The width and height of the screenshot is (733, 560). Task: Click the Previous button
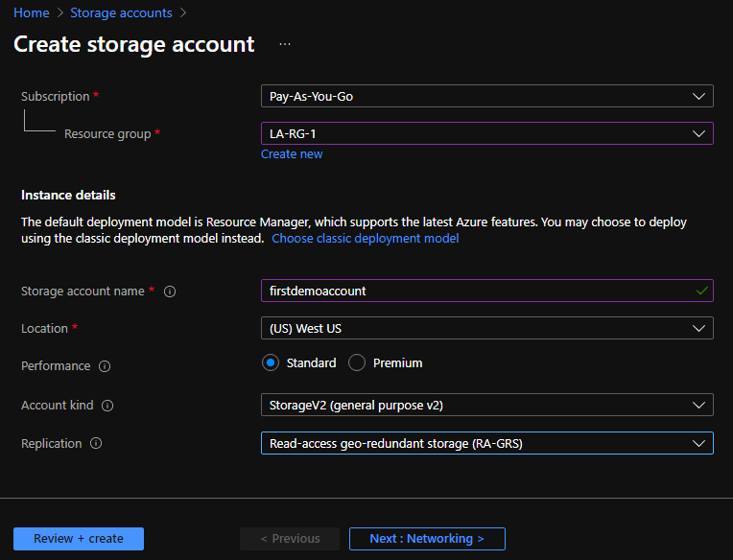[290, 539]
